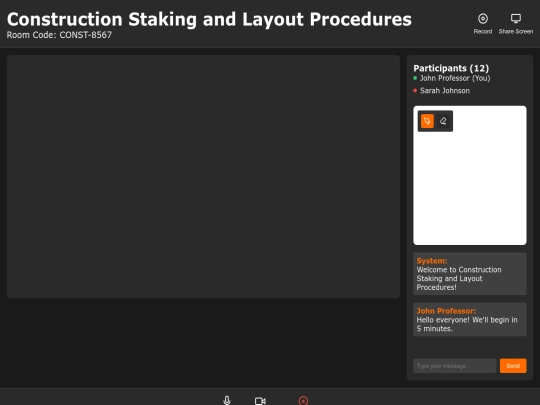Click the 'Construction Staking and Layout Procedures' title
The width and height of the screenshot is (540, 405).
tap(209, 19)
